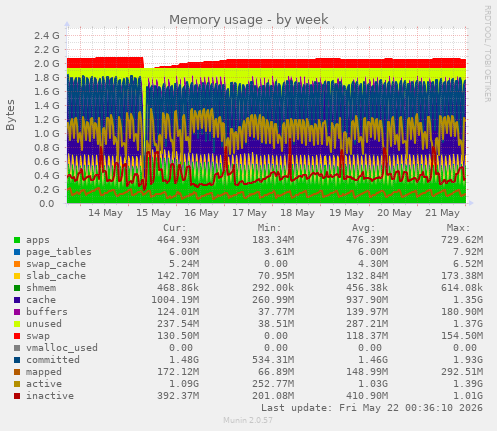Click the 'unused' legend label
Viewport: 497px width, 431px height.
click(x=44, y=324)
